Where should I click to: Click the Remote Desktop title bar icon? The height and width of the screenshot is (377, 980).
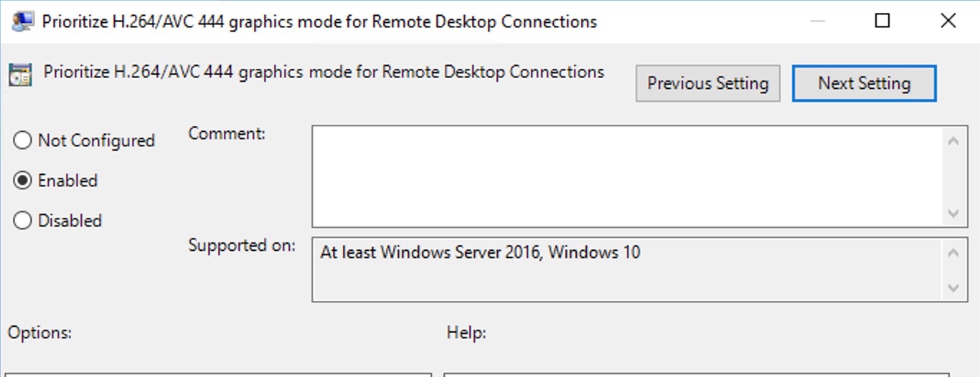(23, 22)
